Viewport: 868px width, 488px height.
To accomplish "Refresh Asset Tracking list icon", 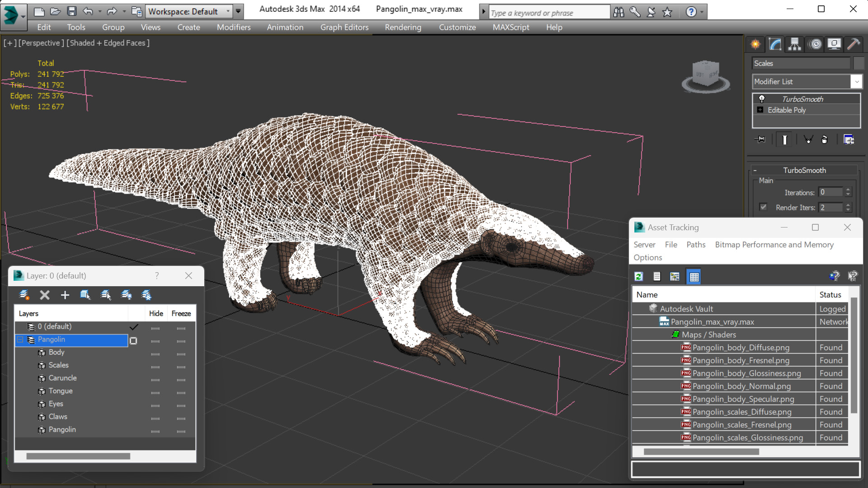I will (638, 276).
